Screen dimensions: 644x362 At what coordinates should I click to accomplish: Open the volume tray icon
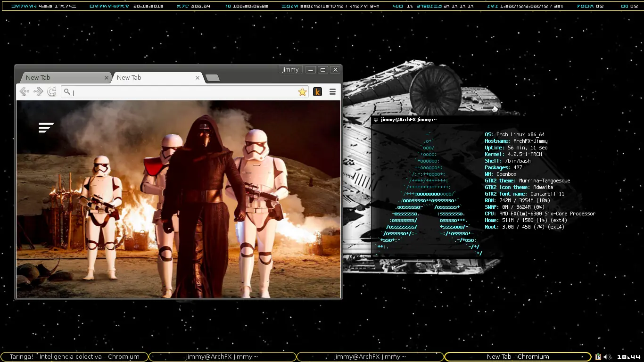(608, 357)
